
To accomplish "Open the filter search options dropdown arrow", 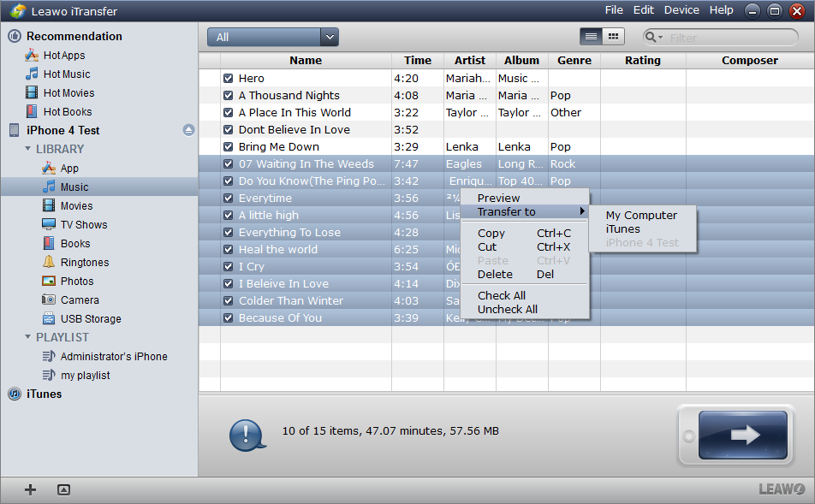I will [x=661, y=38].
